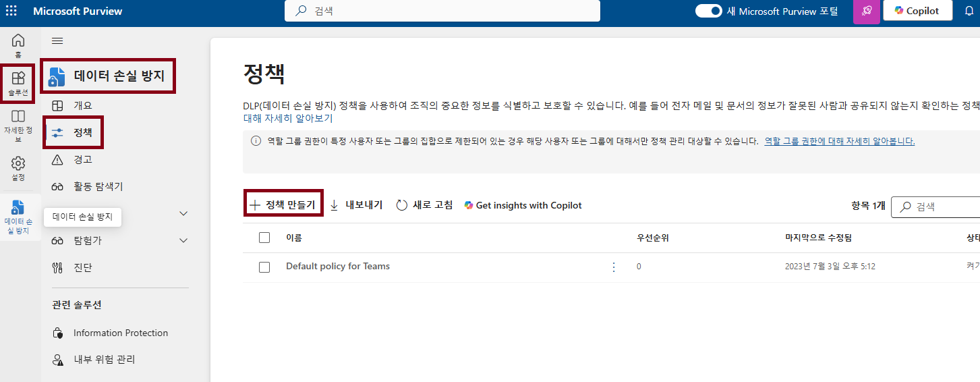Sort by the 우선순위 column header
Image resolution: width=980 pixels, height=382 pixels.
653,238
